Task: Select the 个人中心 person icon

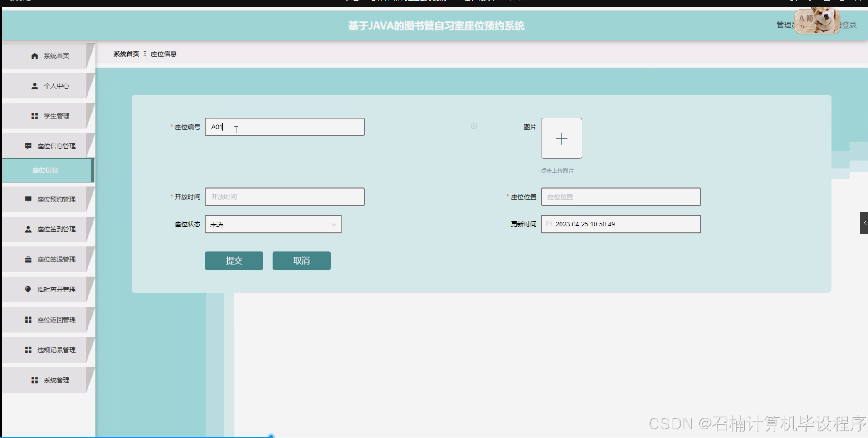Action: coord(34,86)
